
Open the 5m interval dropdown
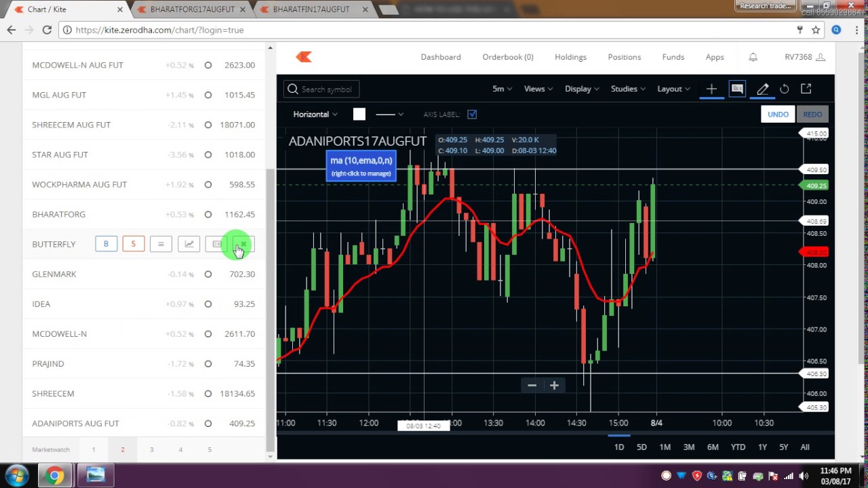click(502, 89)
